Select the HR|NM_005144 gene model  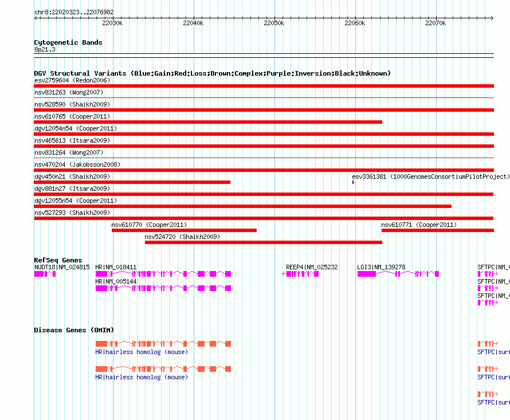pyautogui.click(x=163, y=288)
